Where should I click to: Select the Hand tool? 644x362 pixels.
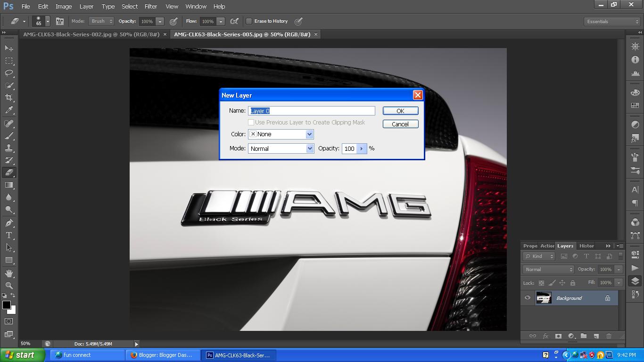coord(9,273)
